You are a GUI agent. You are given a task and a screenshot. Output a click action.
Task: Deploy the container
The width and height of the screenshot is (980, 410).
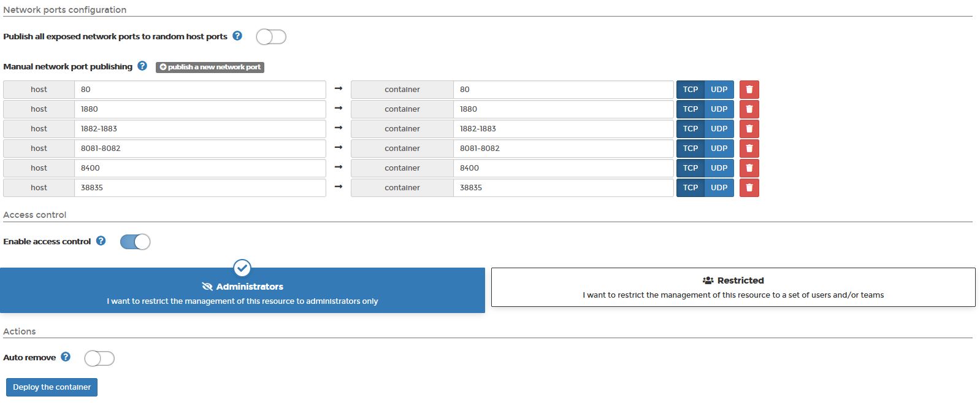(52, 387)
